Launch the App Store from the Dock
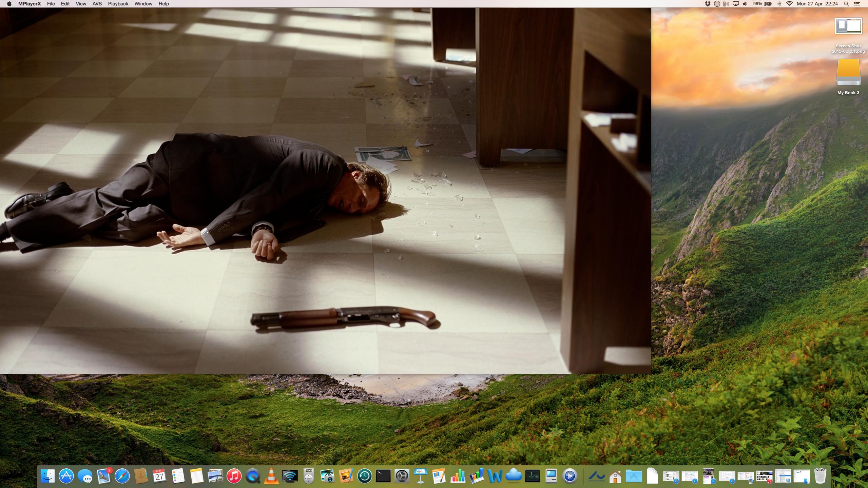 click(x=66, y=476)
